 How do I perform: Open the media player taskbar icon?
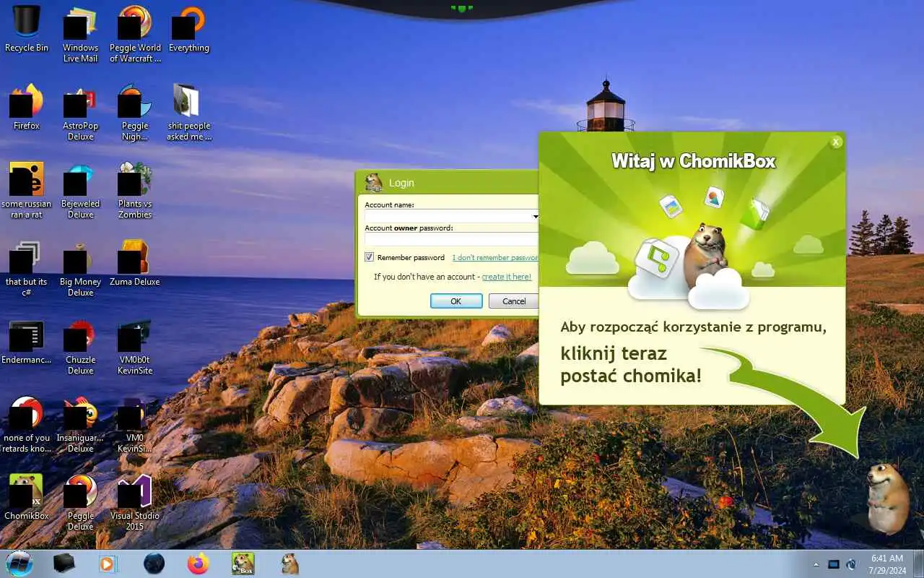tap(108, 564)
